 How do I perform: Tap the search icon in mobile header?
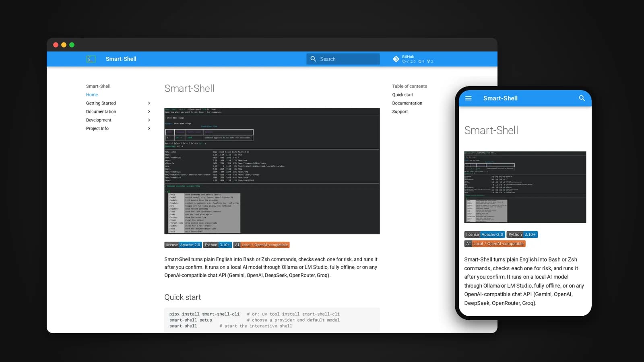pos(582,98)
